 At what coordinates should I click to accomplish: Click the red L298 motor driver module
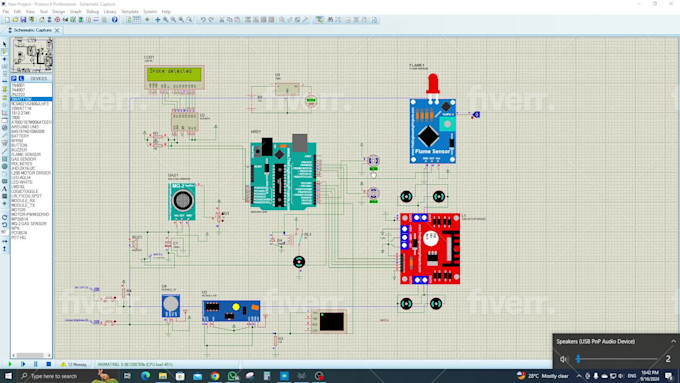coord(430,249)
